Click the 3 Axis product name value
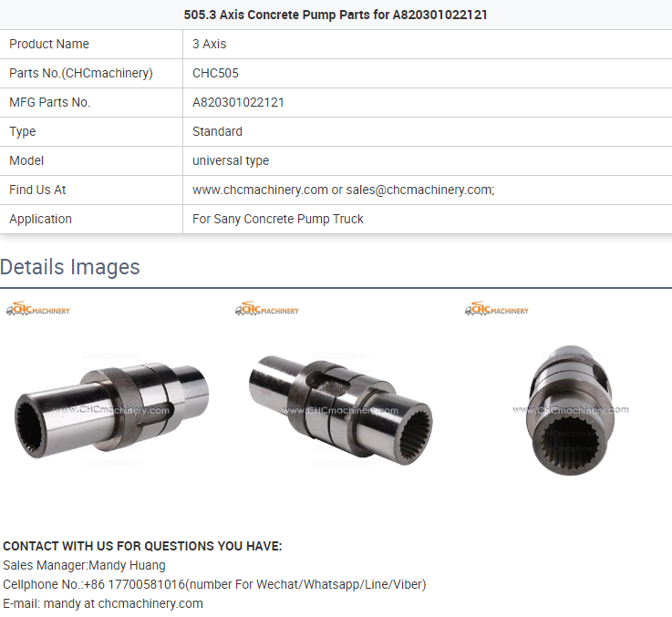This screenshot has height=617, width=672. [x=209, y=44]
